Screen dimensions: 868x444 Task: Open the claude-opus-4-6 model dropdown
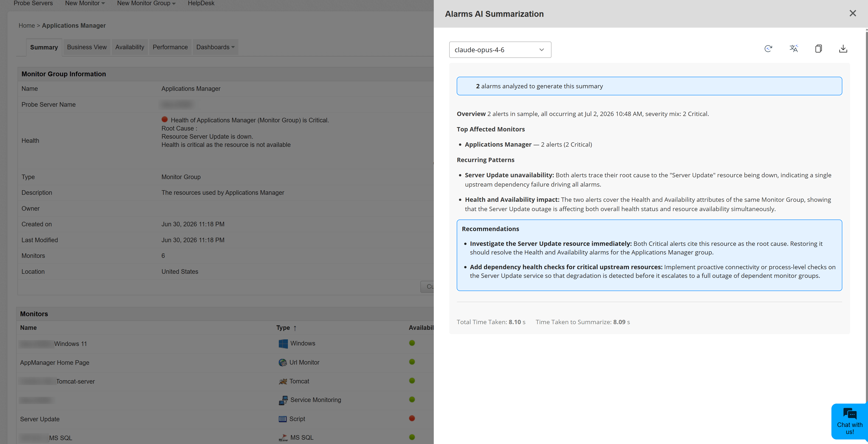[x=500, y=50]
